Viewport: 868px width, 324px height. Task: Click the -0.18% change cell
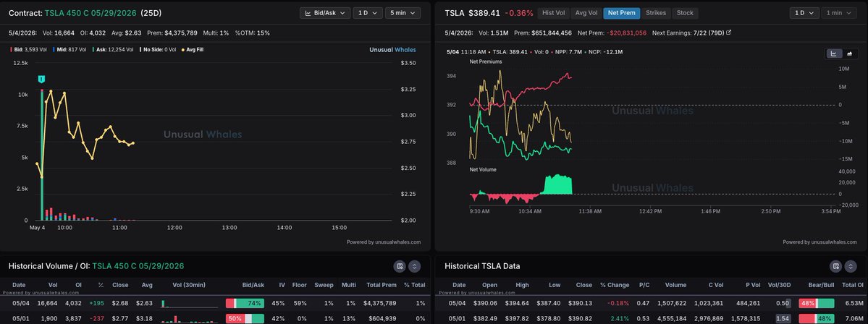[618, 303]
